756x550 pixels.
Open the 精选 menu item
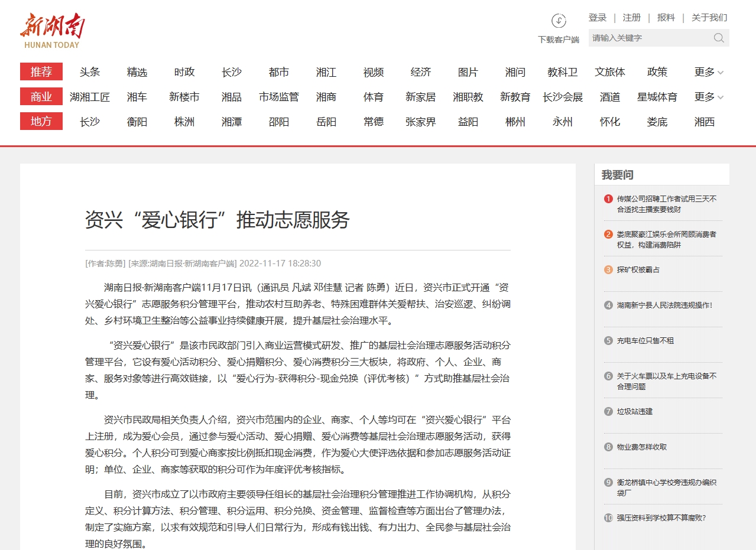point(137,72)
